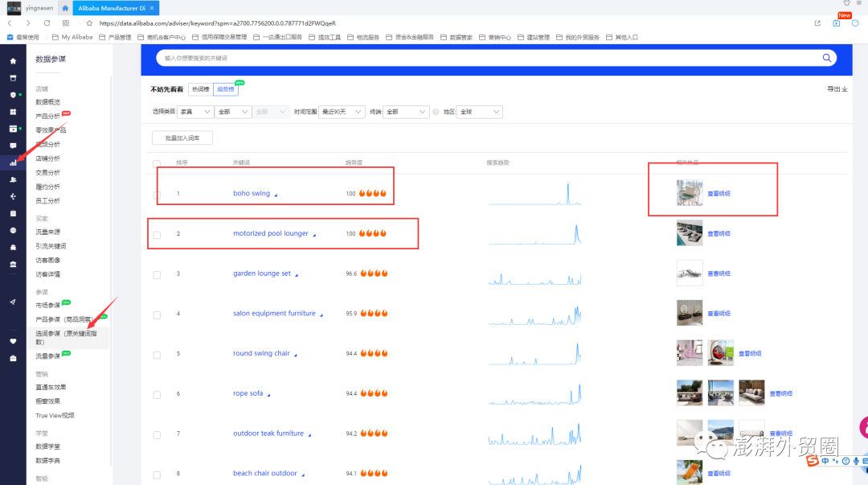Image resolution: width=868 pixels, height=485 pixels.
Task: Expand the arrow next to rope sofa
Action: point(268,395)
